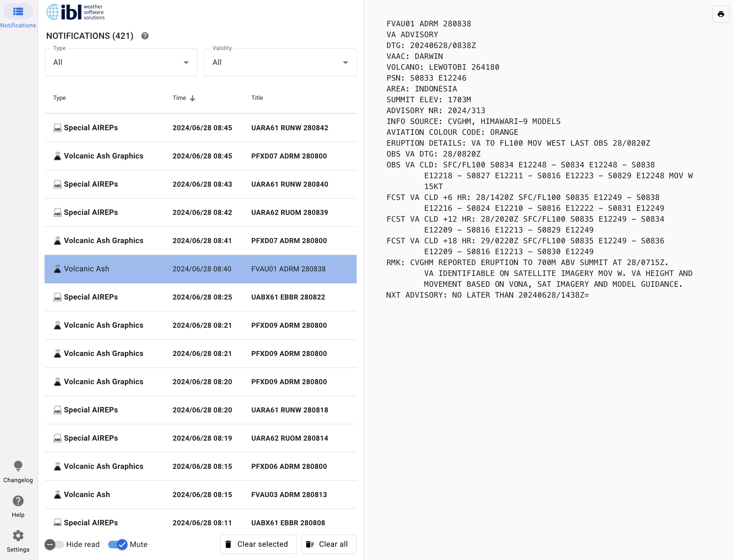The image size is (734, 560).
Task: Click the Time column sort arrow
Action: (x=192, y=98)
